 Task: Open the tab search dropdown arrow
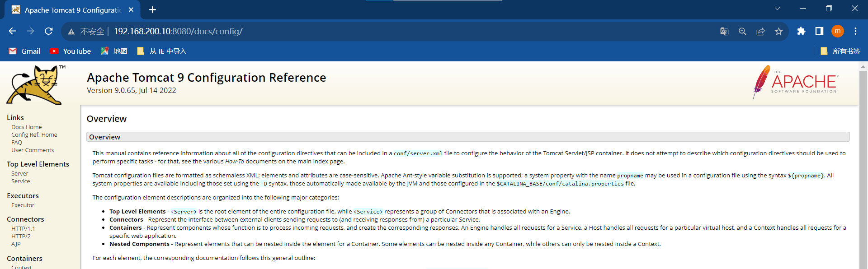tap(777, 9)
